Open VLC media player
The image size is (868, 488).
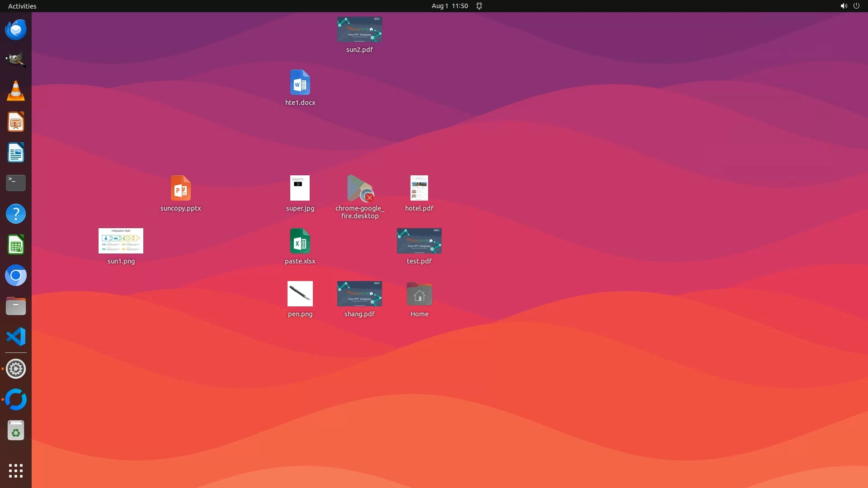tap(16, 91)
